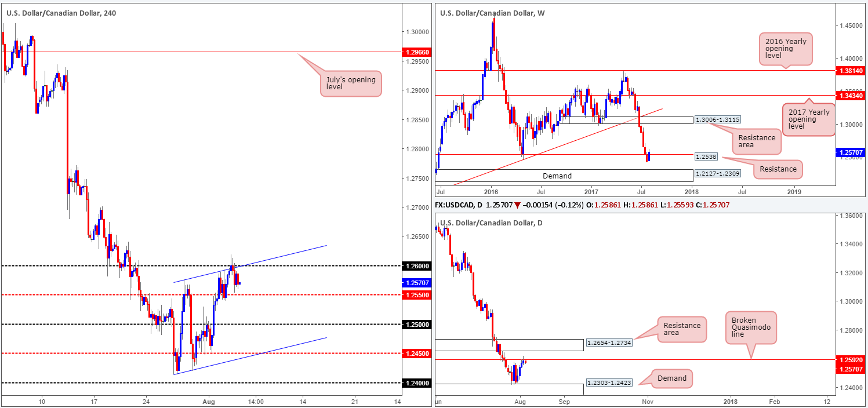Click the U.S. Dollar/Canadian Dollar, W chart title

point(492,13)
